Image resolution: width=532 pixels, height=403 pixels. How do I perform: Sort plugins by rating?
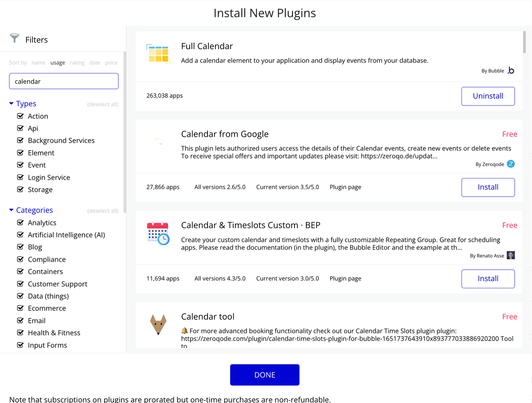click(x=77, y=63)
